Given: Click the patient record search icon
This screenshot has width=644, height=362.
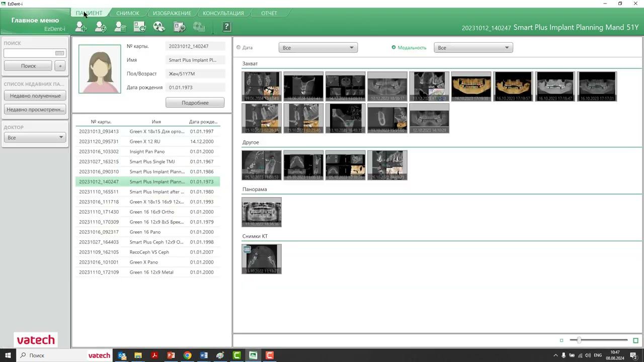Looking at the screenshot, I should coord(179,27).
